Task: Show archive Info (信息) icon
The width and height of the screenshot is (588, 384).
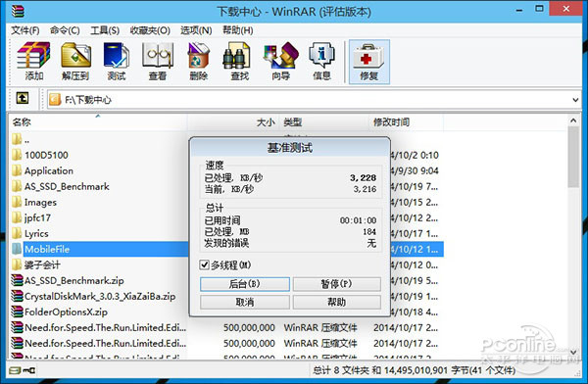Action: 321,61
